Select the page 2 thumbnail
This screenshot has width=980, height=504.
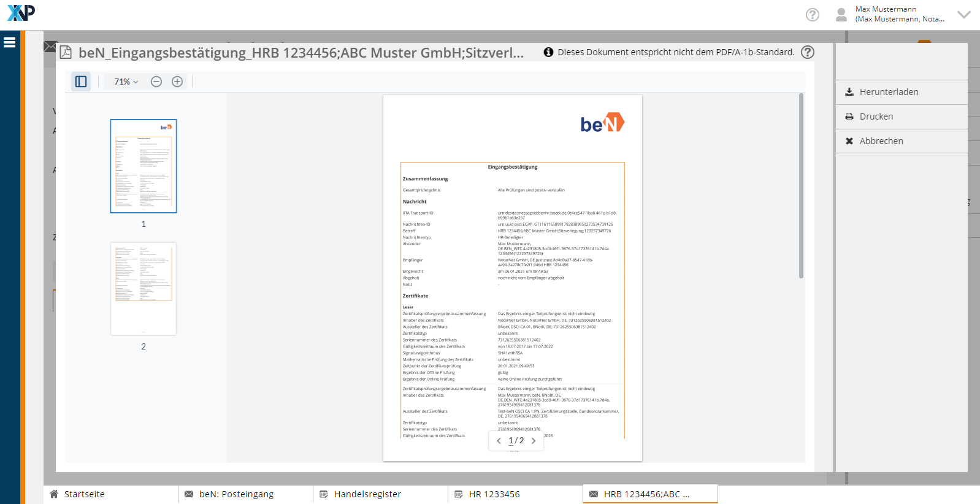[x=144, y=289]
